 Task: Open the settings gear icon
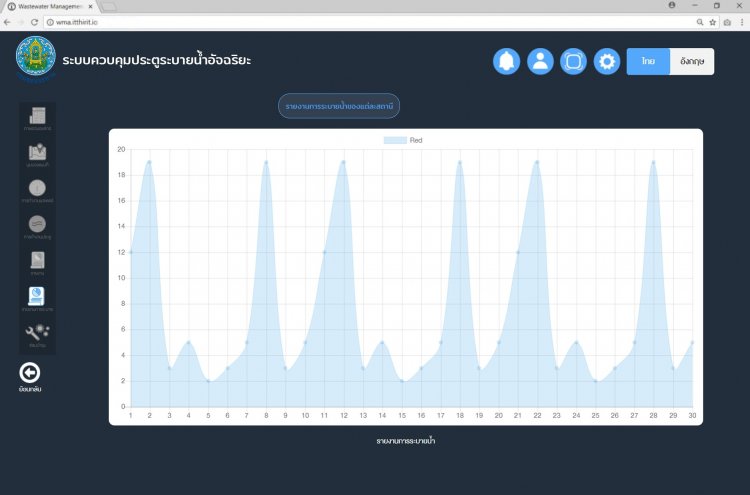607,61
